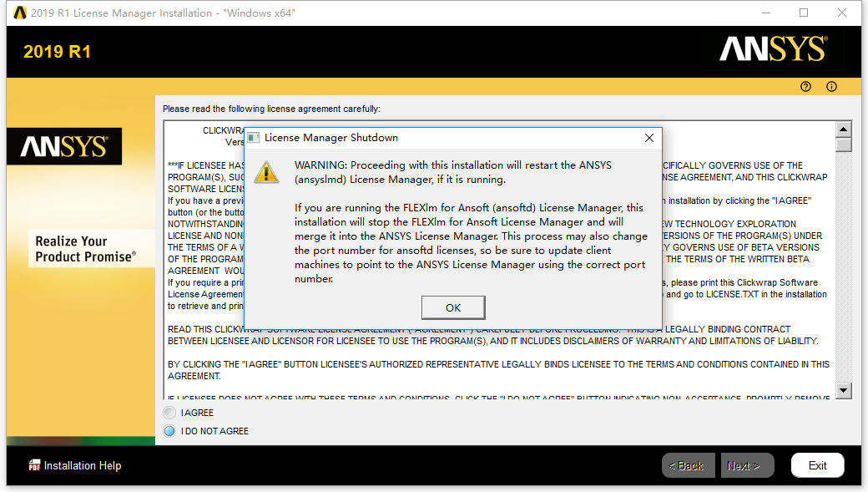Screen dimensions: 868x492
Task: Click the 'Please read the following license agreement carefully' text
Action: pos(271,109)
